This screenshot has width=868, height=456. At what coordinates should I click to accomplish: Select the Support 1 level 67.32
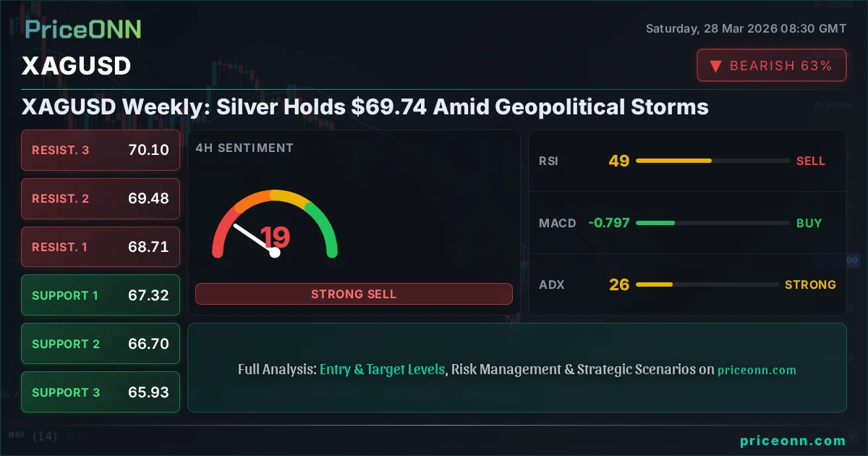coord(101,295)
